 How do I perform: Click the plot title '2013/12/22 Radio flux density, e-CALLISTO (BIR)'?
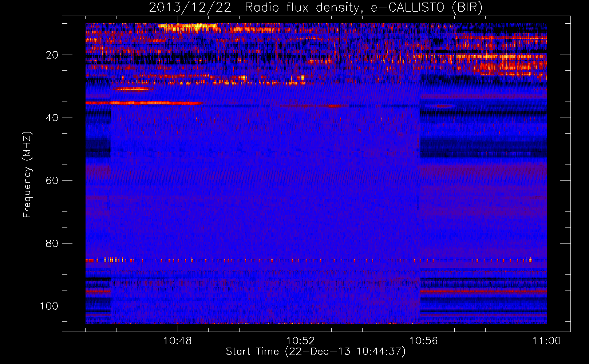coord(316,8)
